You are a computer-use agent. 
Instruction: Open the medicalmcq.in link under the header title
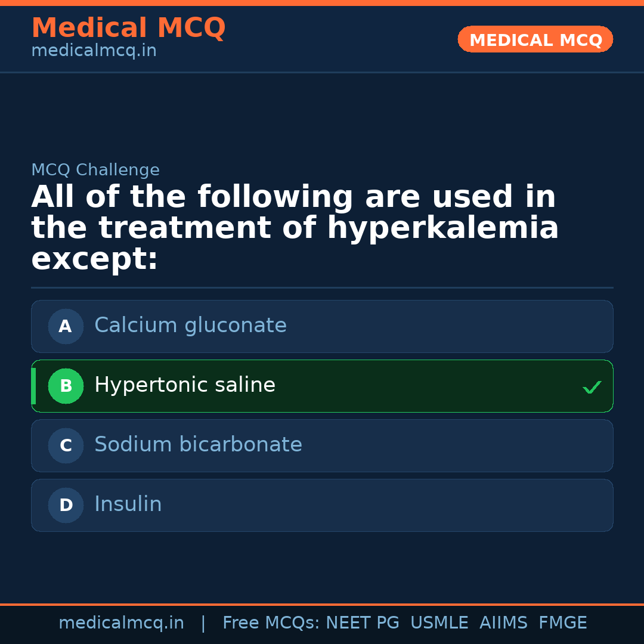pos(94,51)
